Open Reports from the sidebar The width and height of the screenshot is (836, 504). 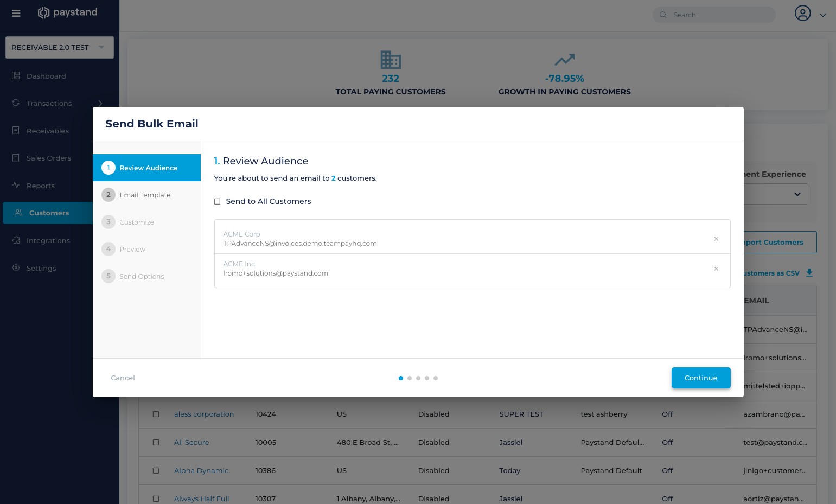click(41, 186)
